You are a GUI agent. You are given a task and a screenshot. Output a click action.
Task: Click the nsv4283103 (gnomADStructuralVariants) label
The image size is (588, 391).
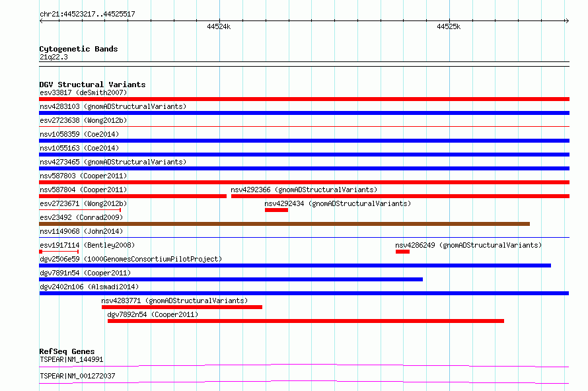coord(113,106)
